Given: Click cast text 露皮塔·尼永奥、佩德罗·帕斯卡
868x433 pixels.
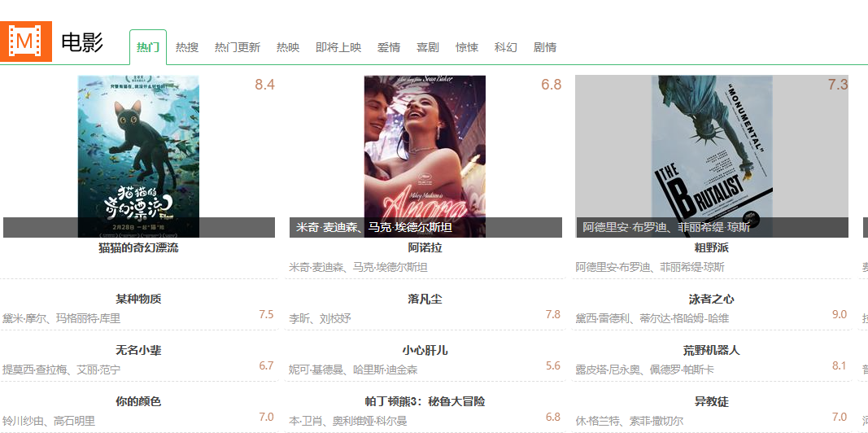Looking at the screenshot, I should (645, 370).
